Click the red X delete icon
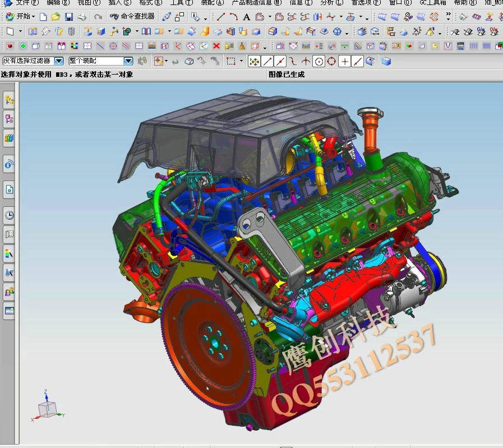Viewport: 503px width, 448px height. [216, 46]
